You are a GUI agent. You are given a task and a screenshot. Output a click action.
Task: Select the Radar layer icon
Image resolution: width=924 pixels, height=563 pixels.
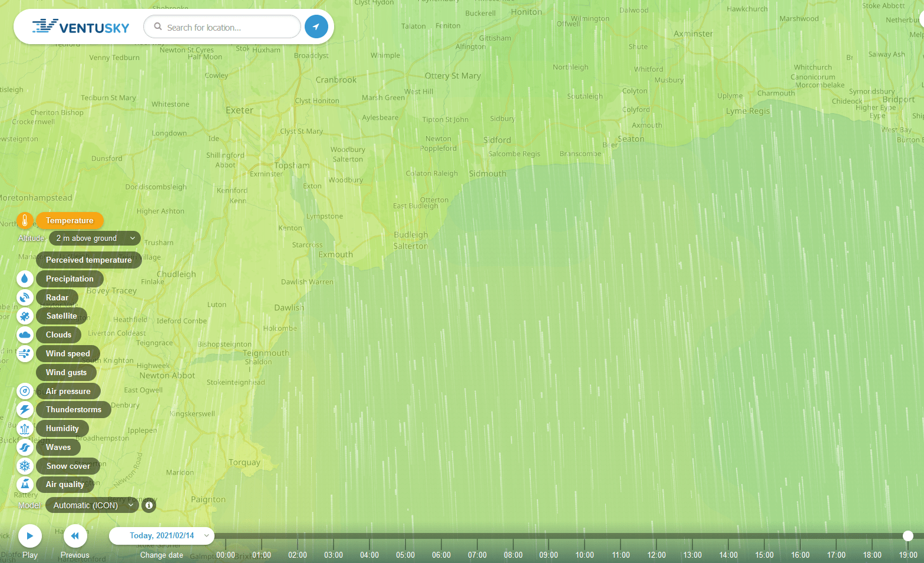tap(25, 297)
